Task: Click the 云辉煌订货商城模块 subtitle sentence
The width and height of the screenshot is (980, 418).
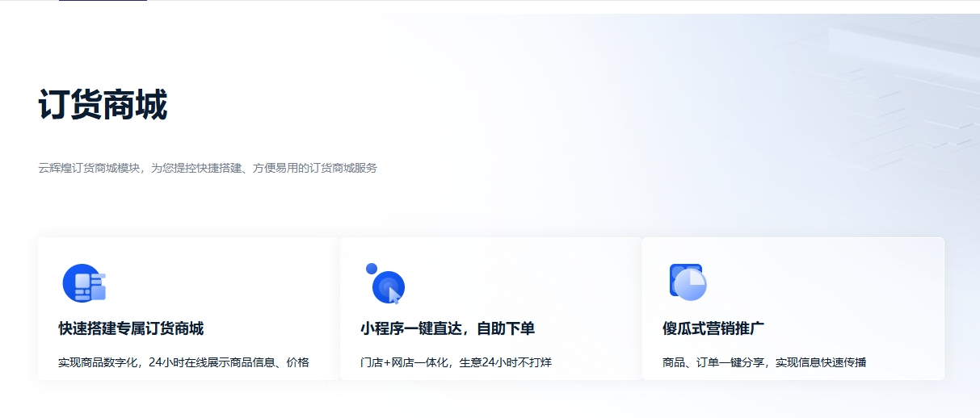Action: (x=208, y=168)
